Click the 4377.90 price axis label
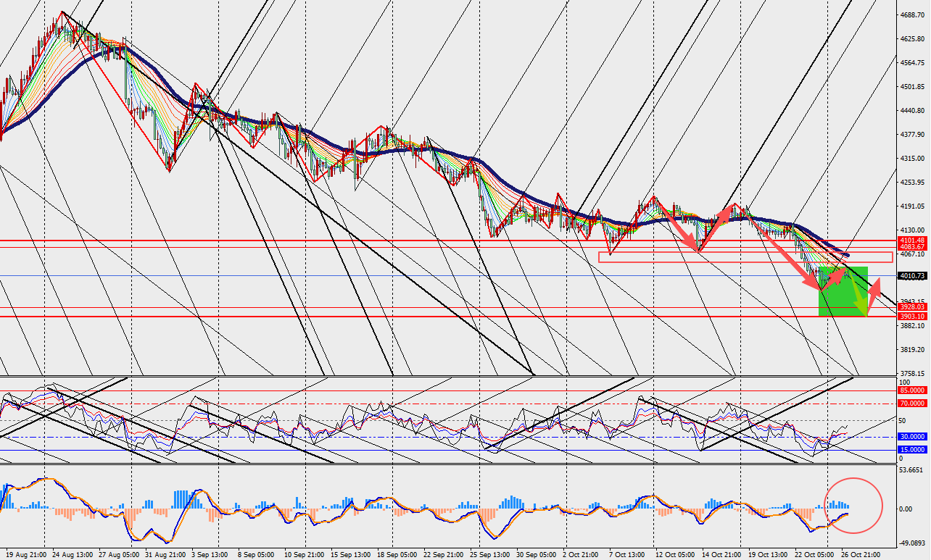 click(x=912, y=134)
